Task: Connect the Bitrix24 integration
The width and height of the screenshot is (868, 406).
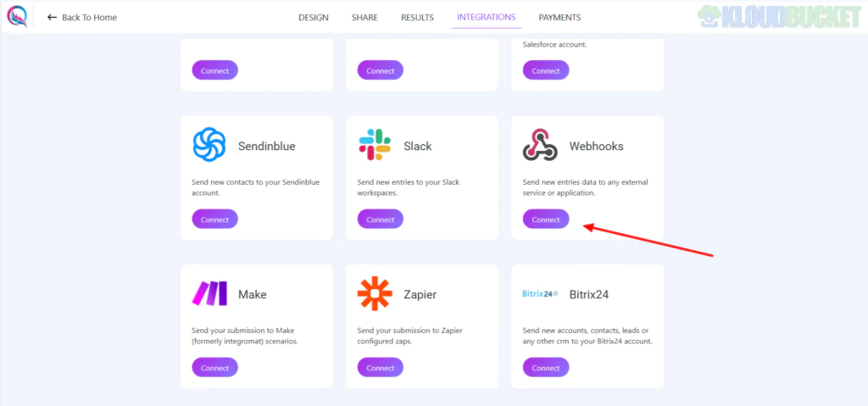Action: 546,368
